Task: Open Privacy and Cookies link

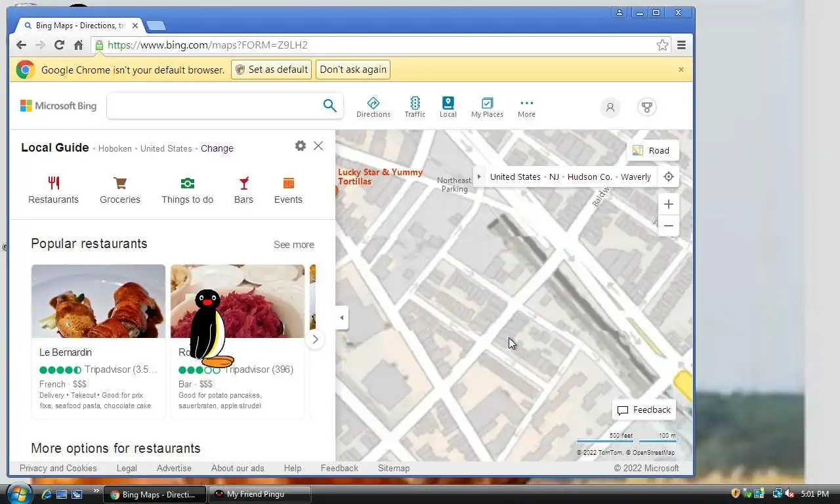Action: 58,468
